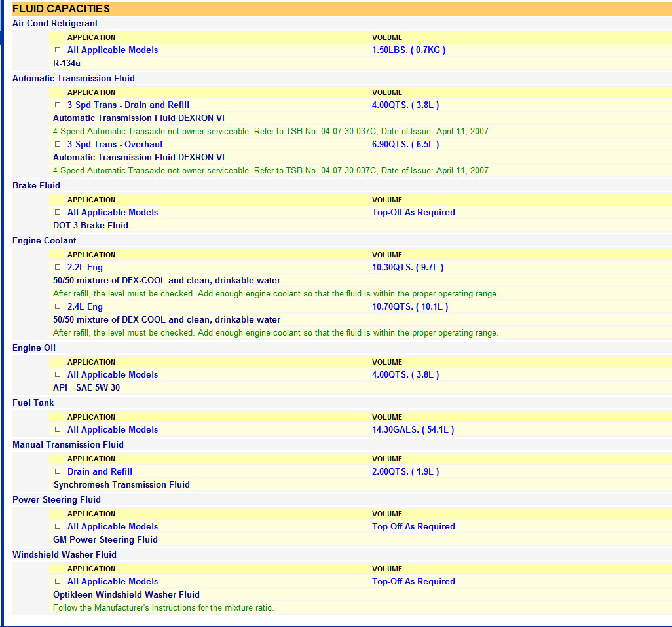Select All Applicable Models under Power Steering Fluid
The width and height of the screenshot is (672, 627).
(x=112, y=526)
